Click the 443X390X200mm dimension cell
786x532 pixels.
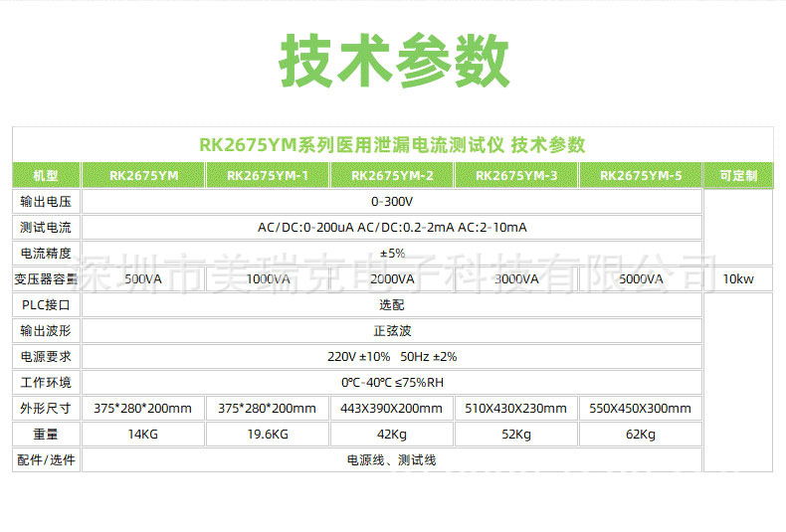coord(392,409)
